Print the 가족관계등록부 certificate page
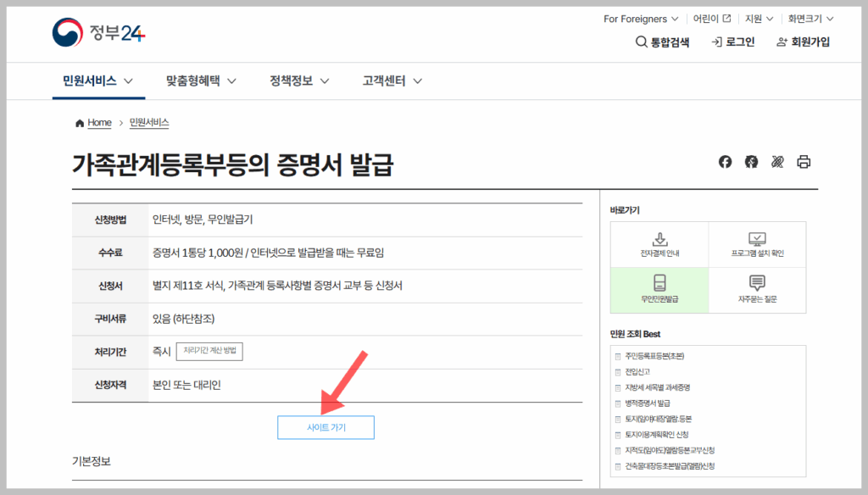This screenshot has height=495, width=868. click(x=803, y=161)
